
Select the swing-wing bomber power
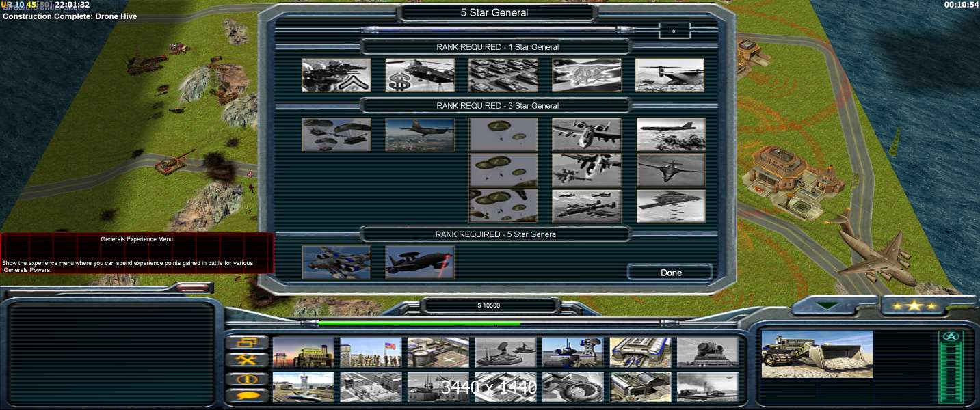(x=671, y=170)
